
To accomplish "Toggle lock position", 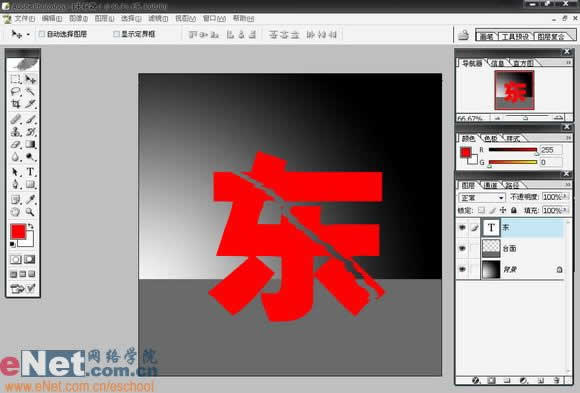I will 503,210.
